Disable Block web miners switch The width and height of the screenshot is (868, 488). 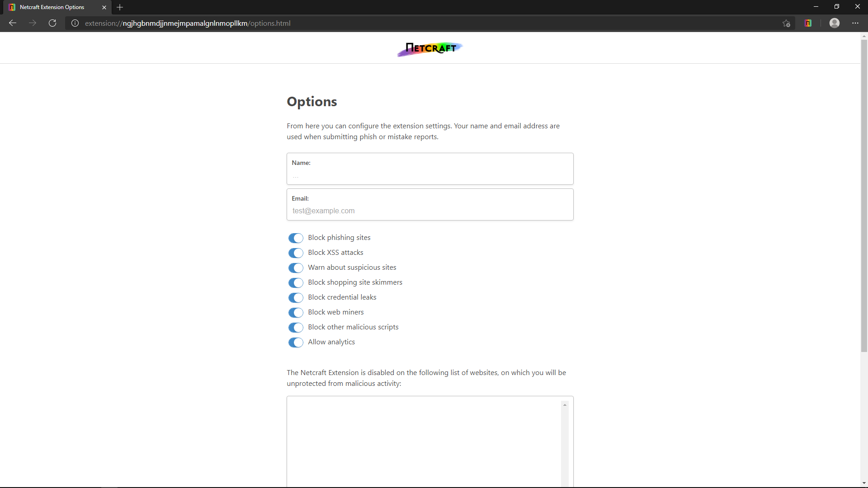(x=296, y=313)
